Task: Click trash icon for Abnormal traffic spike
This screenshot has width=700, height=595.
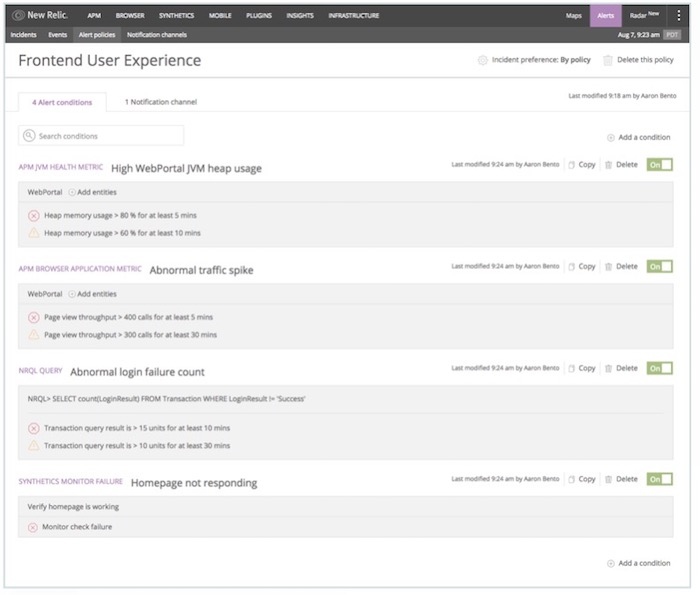Action: tap(608, 266)
